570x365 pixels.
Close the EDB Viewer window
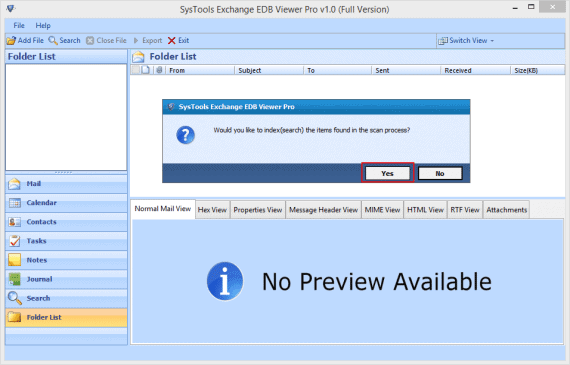tap(553, 7)
